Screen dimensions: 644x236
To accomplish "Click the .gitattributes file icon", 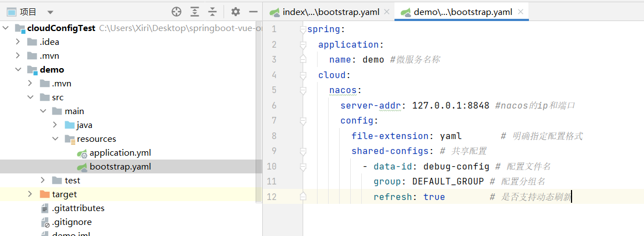I will click(45, 208).
